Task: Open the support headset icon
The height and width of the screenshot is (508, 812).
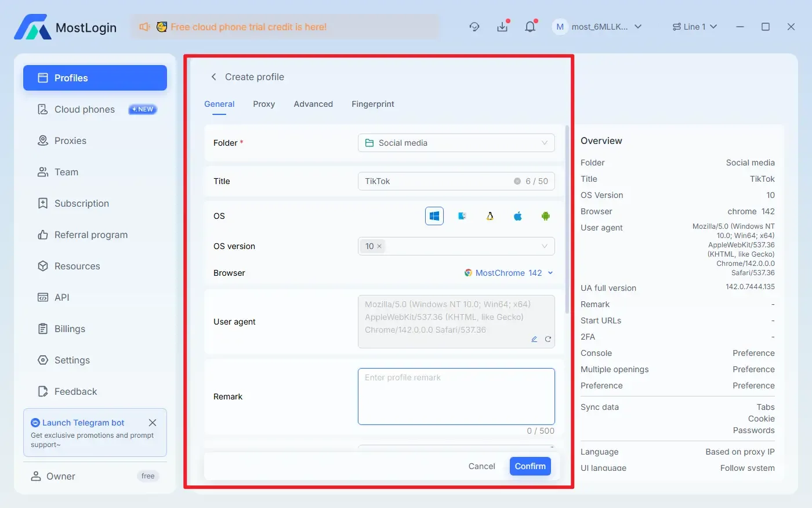Action: coord(474,27)
